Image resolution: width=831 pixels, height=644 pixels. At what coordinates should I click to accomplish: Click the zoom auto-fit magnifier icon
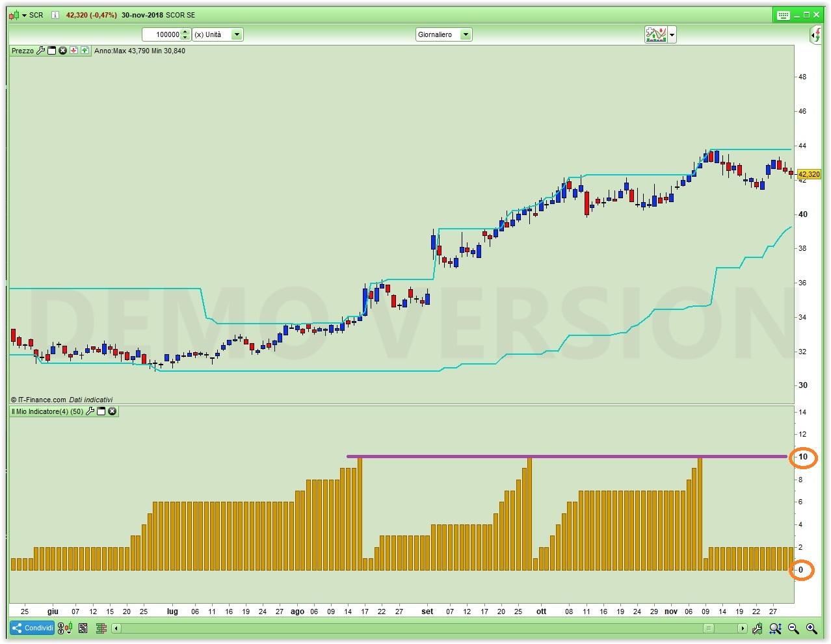(775, 628)
